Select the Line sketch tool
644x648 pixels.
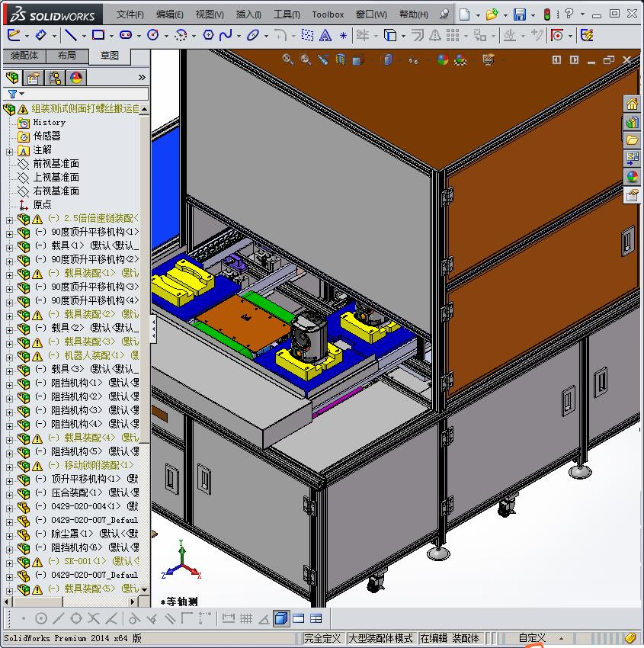pyautogui.click(x=71, y=36)
